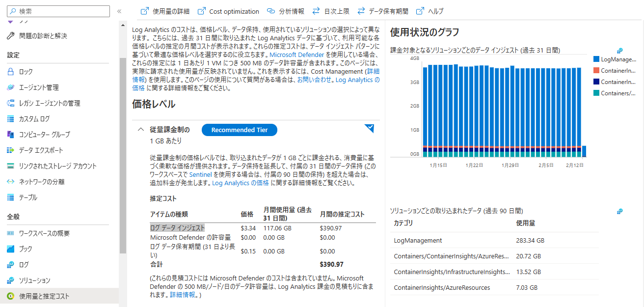Collapse the sidebar with double-chevron icon
This screenshot has height=307, width=644.
[119, 11]
